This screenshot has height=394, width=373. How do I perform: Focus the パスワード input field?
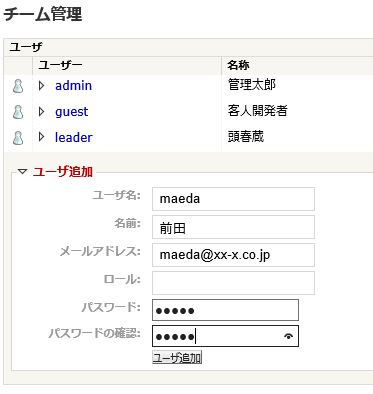pyautogui.click(x=225, y=310)
